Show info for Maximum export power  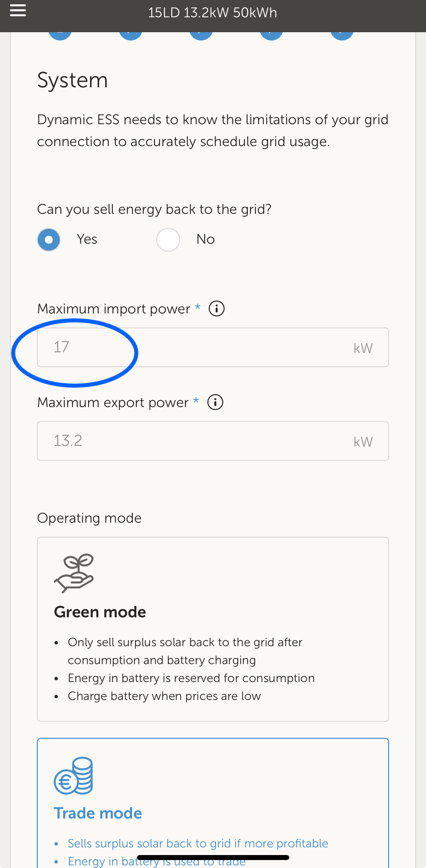(x=215, y=402)
